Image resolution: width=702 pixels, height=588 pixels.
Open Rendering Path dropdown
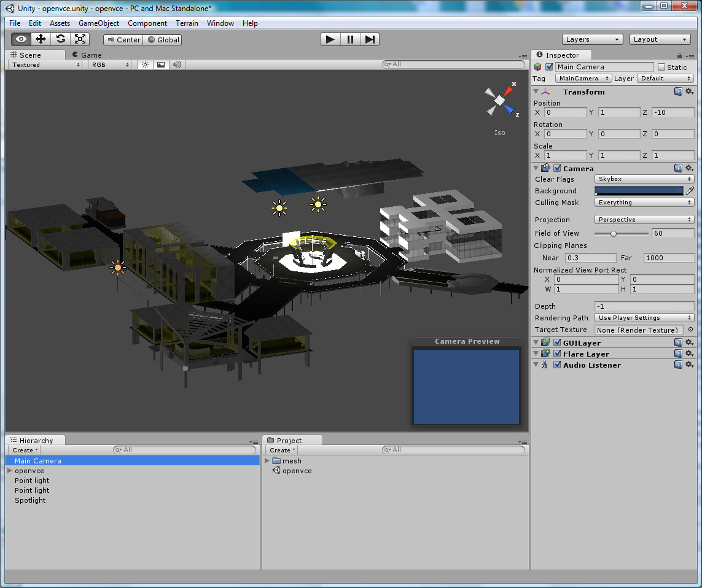pyautogui.click(x=644, y=318)
